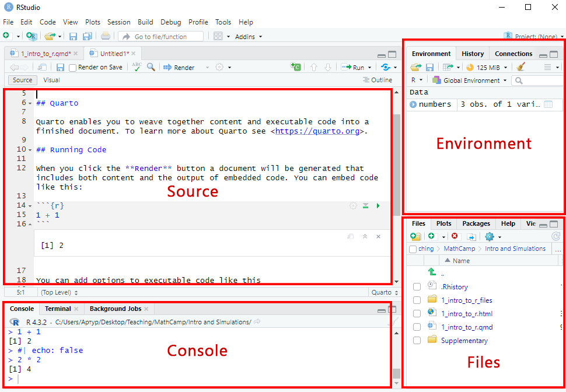Tick the checkbox for 1_intro_to_r.qmd
The image size is (566, 392).
(417, 327)
